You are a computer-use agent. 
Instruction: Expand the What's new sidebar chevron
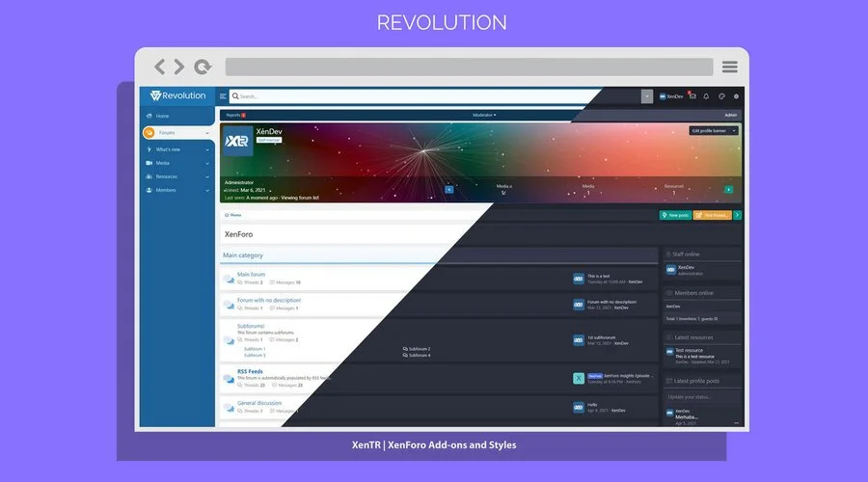click(207, 150)
